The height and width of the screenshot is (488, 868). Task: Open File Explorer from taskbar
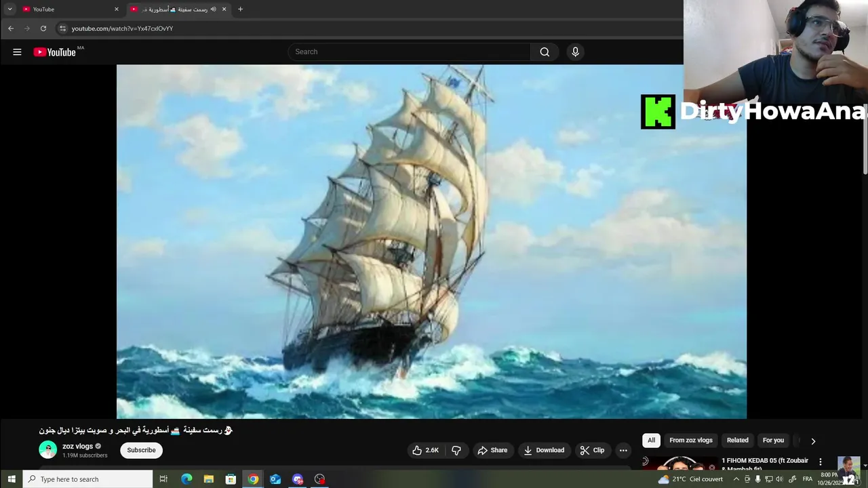coord(209,479)
